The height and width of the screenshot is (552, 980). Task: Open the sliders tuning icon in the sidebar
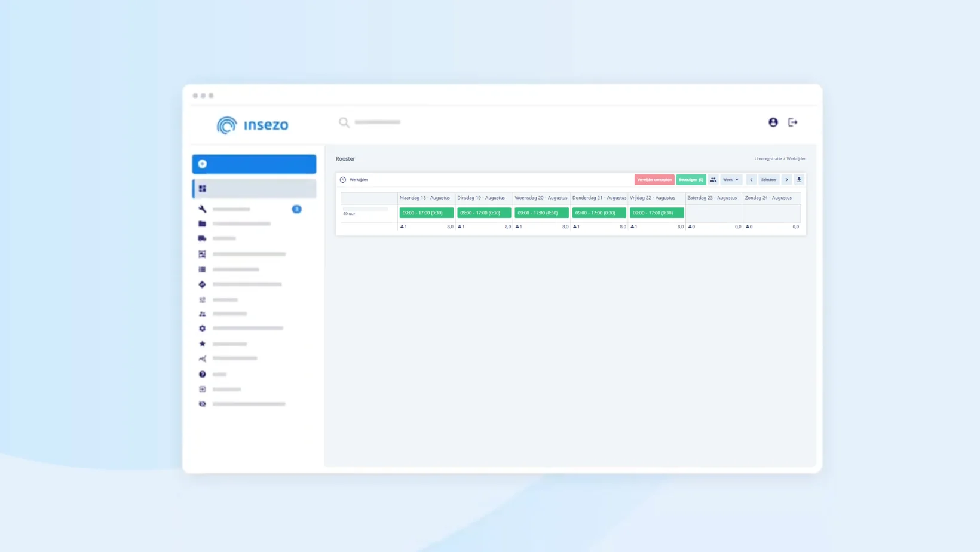coord(203,300)
